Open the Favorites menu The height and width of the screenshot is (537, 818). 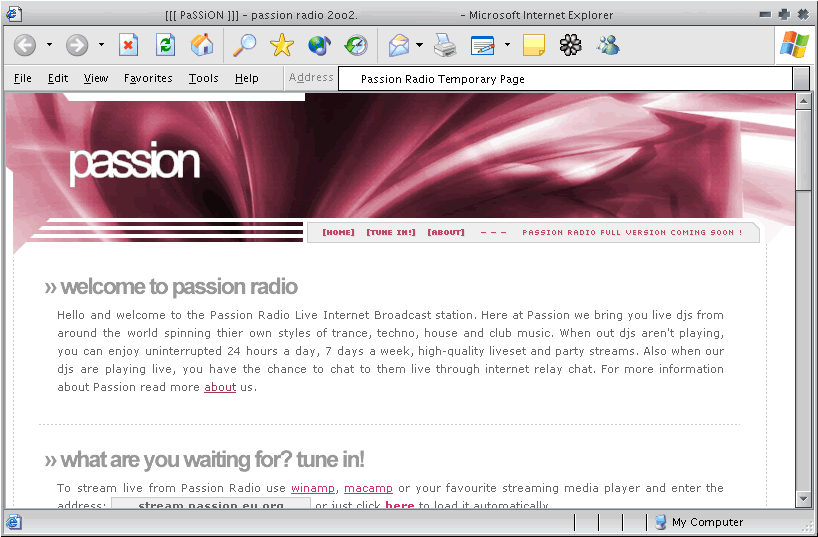tap(148, 78)
